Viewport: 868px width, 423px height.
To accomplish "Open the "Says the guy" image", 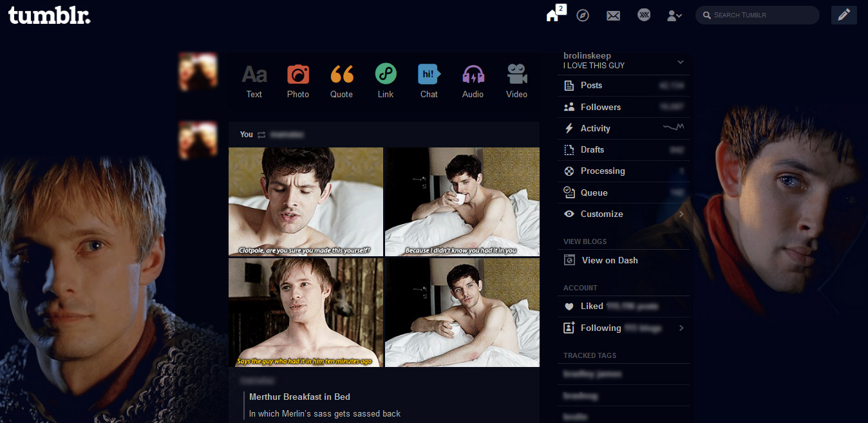I will pyautogui.click(x=306, y=313).
